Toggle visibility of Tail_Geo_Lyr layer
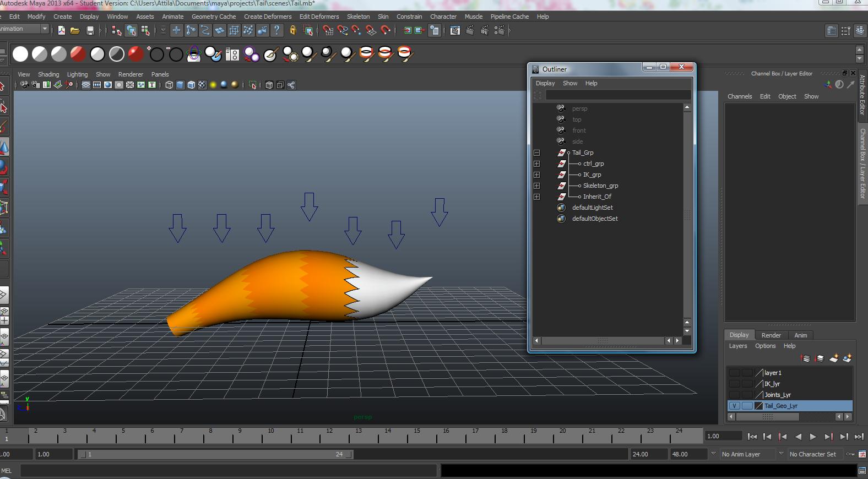The width and height of the screenshot is (868, 479). (x=734, y=406)
